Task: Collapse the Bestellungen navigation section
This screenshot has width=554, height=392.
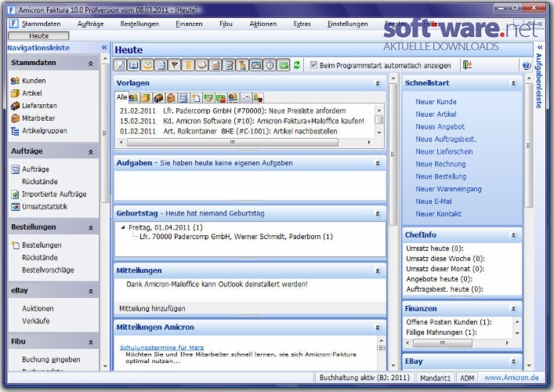Action: point(91,228)
